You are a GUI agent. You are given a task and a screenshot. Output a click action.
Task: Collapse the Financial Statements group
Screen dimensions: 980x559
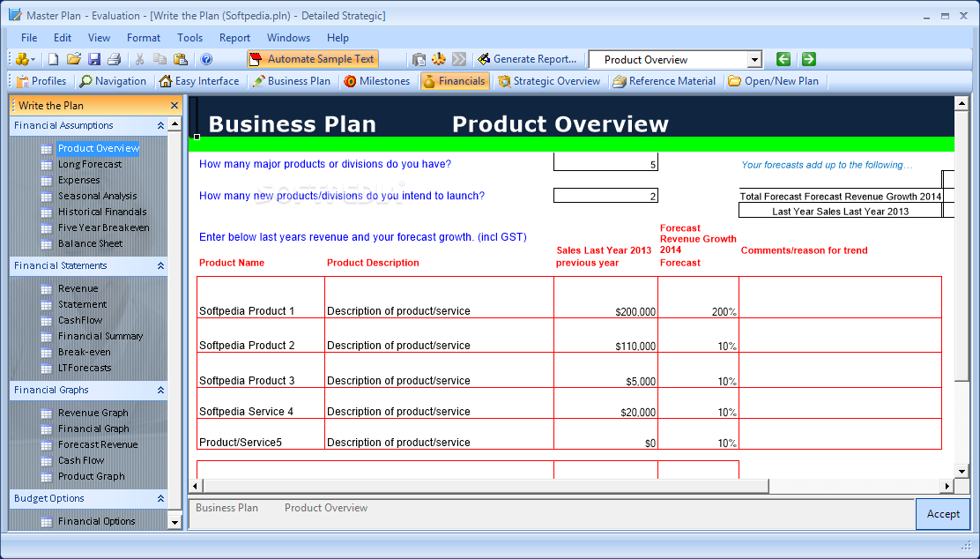(x=160, y=265)
